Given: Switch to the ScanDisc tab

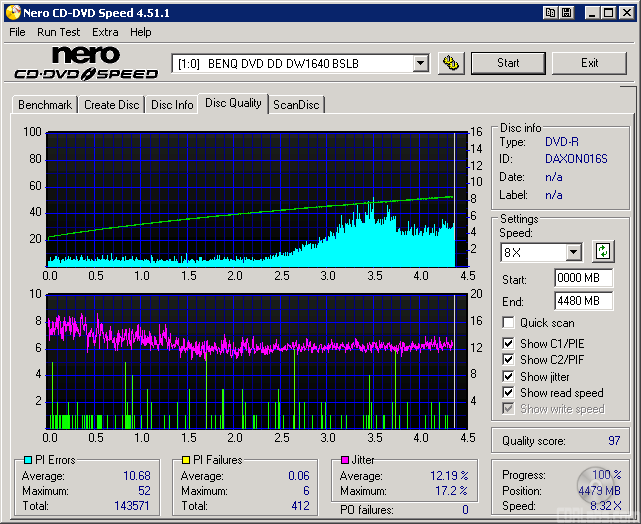Looking at the screenshot, I should click(x=297, y=105).
